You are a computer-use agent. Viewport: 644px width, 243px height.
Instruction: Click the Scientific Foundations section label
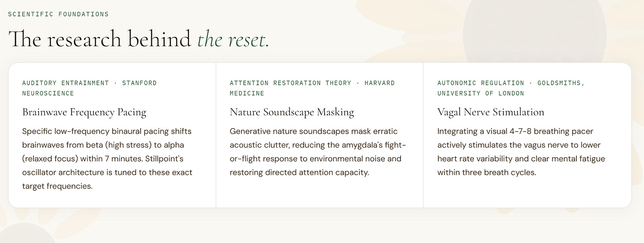click(x=58, y=14)
